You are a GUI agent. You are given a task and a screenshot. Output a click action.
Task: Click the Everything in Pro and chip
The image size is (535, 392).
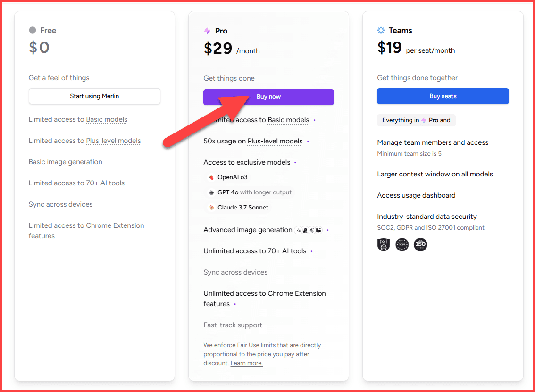416,120
